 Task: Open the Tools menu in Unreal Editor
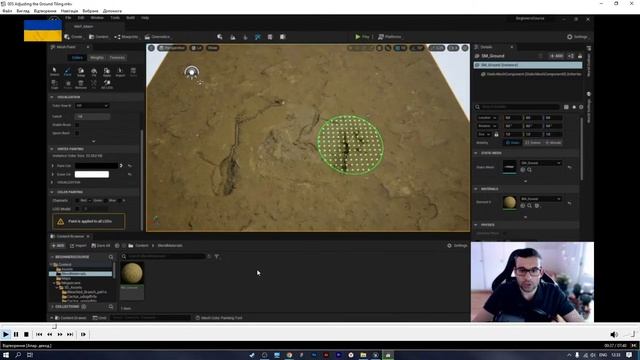(x=115, y=18)
